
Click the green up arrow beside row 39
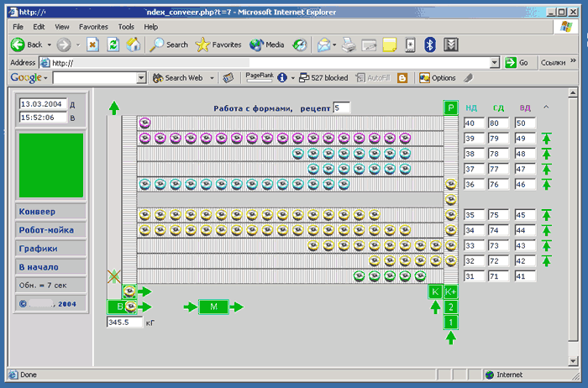[x=546, y=139]
